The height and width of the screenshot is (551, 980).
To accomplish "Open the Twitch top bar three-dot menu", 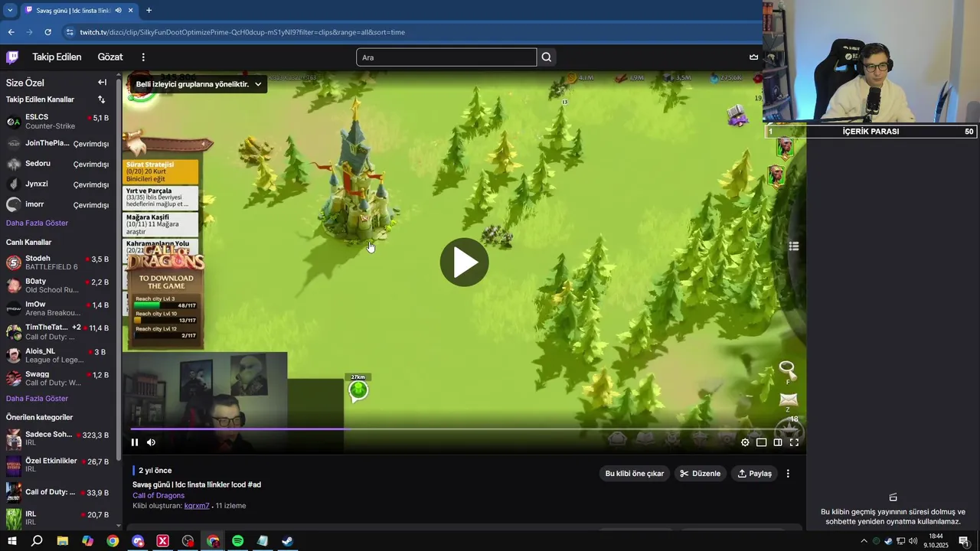I will pos(143,57).
